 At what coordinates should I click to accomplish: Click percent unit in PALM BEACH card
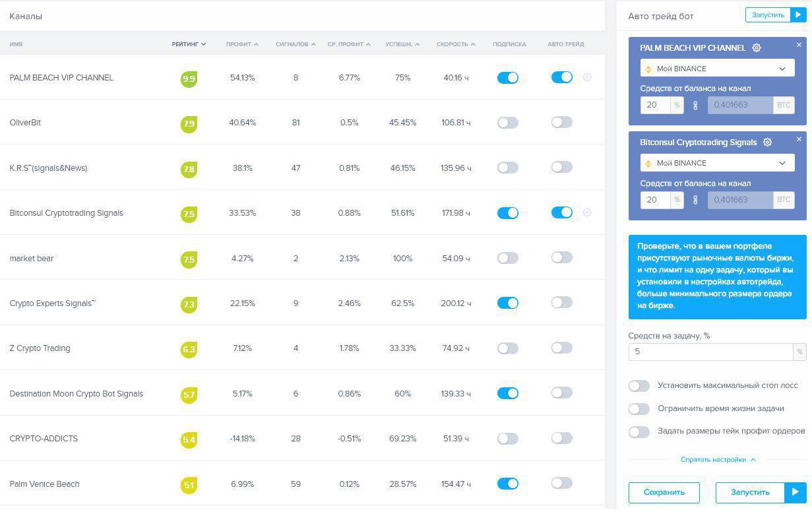(677, 106)
